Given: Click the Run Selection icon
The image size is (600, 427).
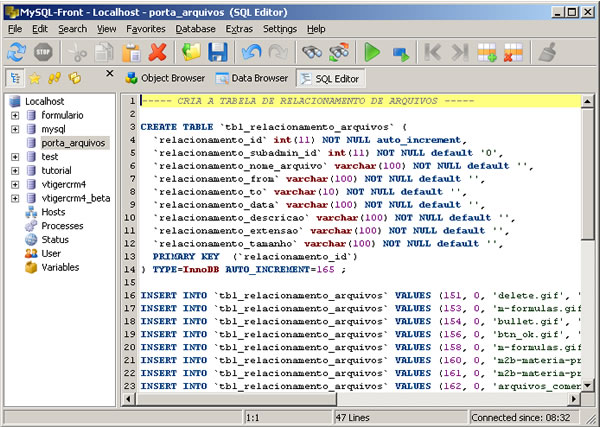Looking at the screenshot, I should click(x=400, y=53).
